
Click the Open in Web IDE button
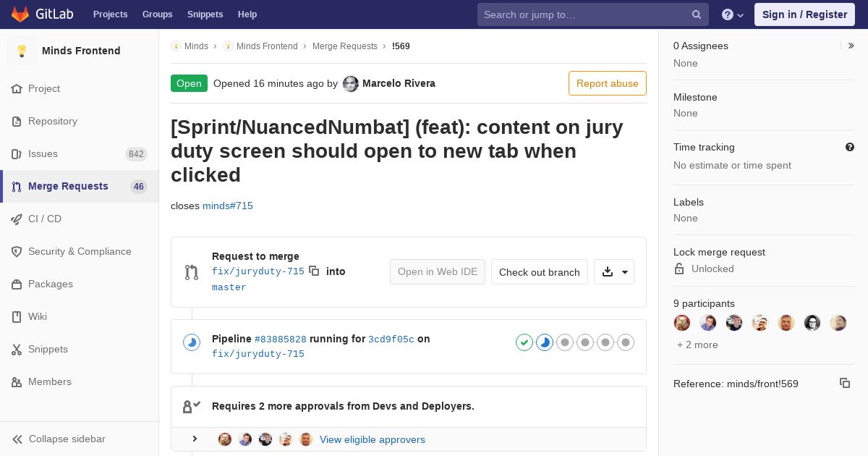click(438, 271)
